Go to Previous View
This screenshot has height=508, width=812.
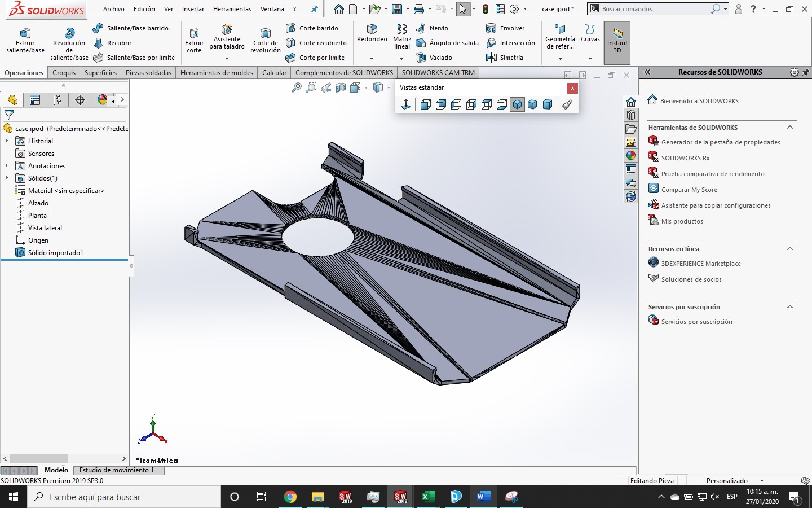tap(326, 87)
